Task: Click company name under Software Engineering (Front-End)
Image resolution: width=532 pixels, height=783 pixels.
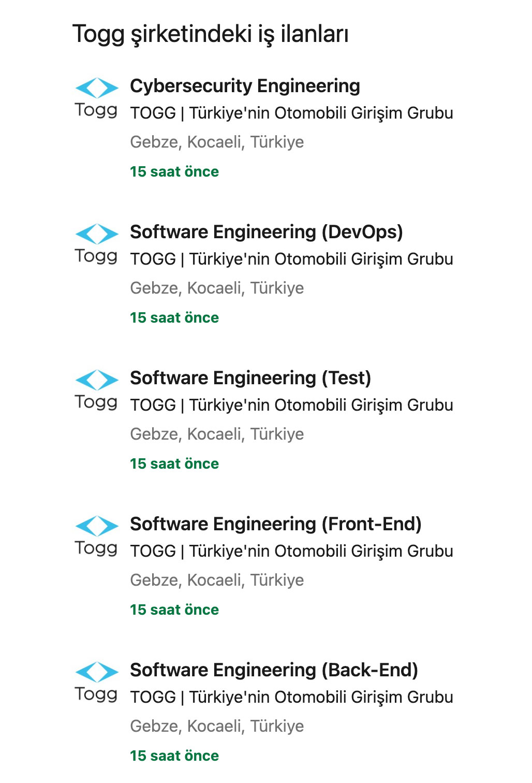Action: [291, 551]
